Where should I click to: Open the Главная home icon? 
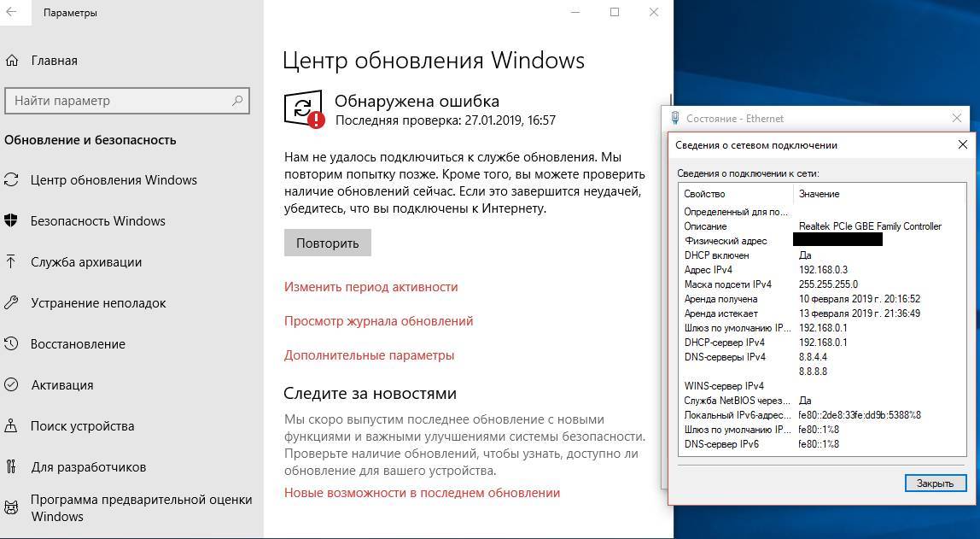[11, 61]
